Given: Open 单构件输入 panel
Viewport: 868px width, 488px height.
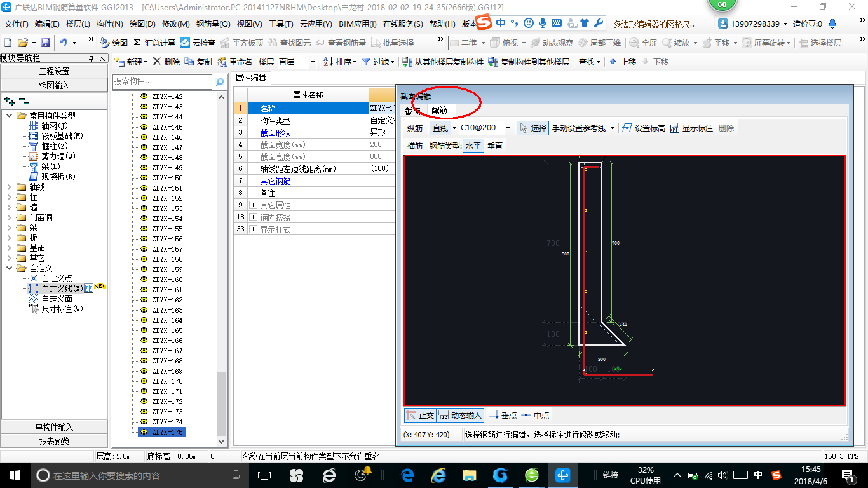Looking at the screenshot, I should point(54,427).
